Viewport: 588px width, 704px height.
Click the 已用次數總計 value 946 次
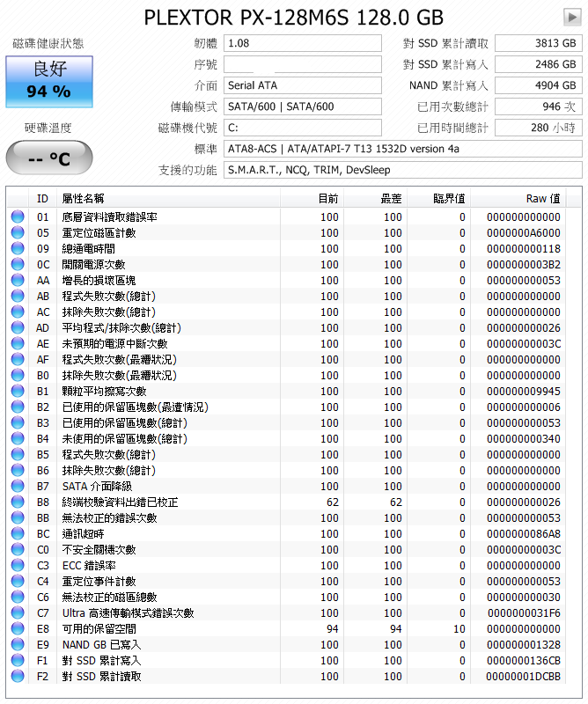coord(539,106)
